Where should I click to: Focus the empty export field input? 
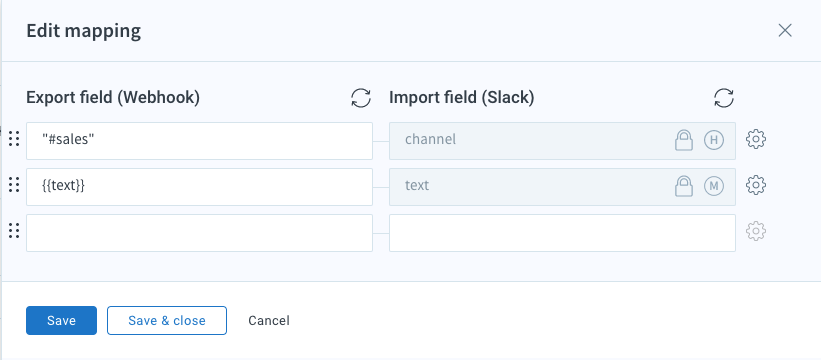pyautogui.click(x=199, y=233)
